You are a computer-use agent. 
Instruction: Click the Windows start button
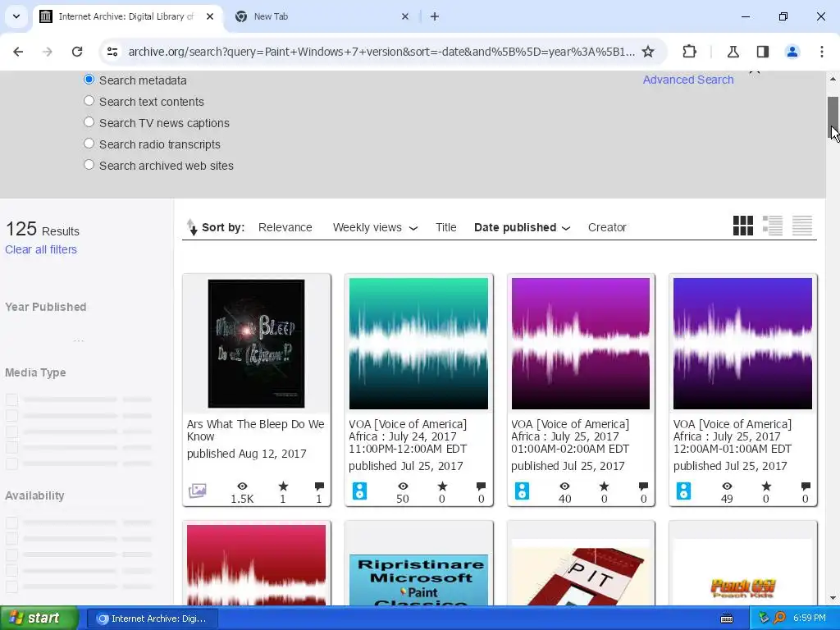pyautogui.click(x=39, y=619)
